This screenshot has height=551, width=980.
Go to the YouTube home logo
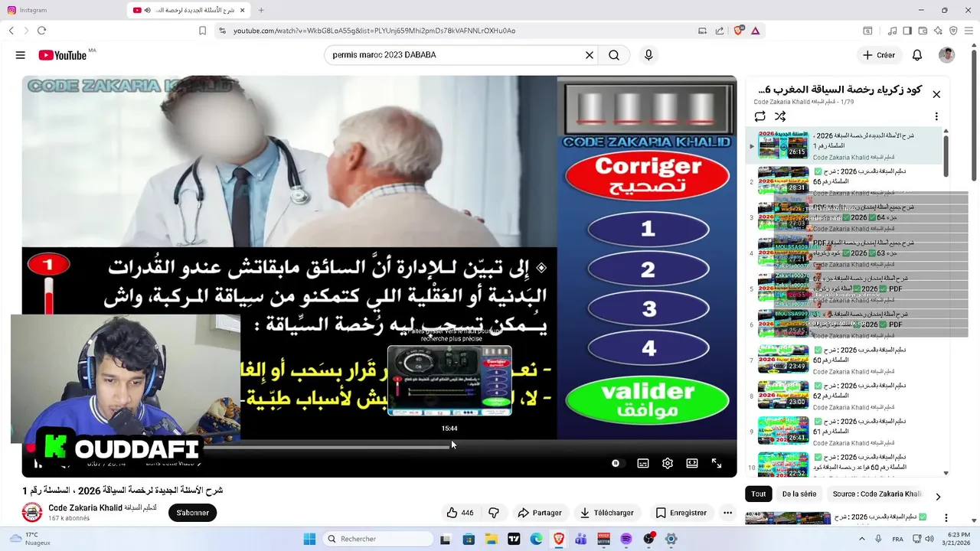click(63, 55)
